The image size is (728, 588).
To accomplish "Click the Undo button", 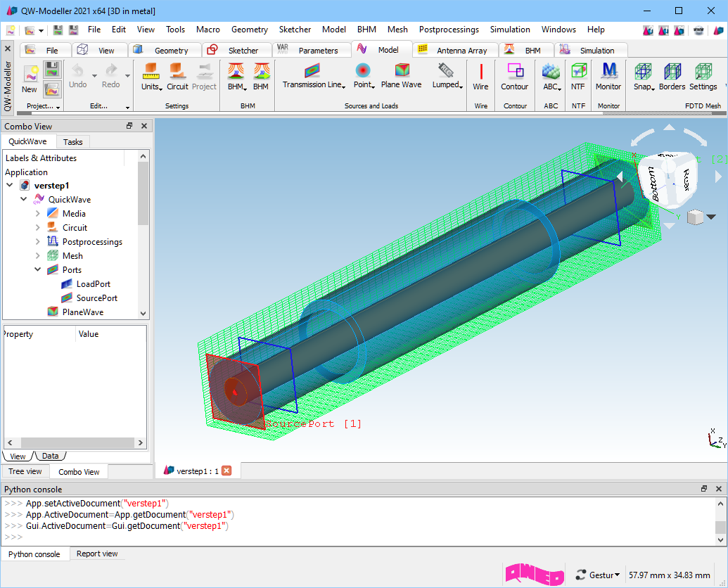I will coord(77,76).
